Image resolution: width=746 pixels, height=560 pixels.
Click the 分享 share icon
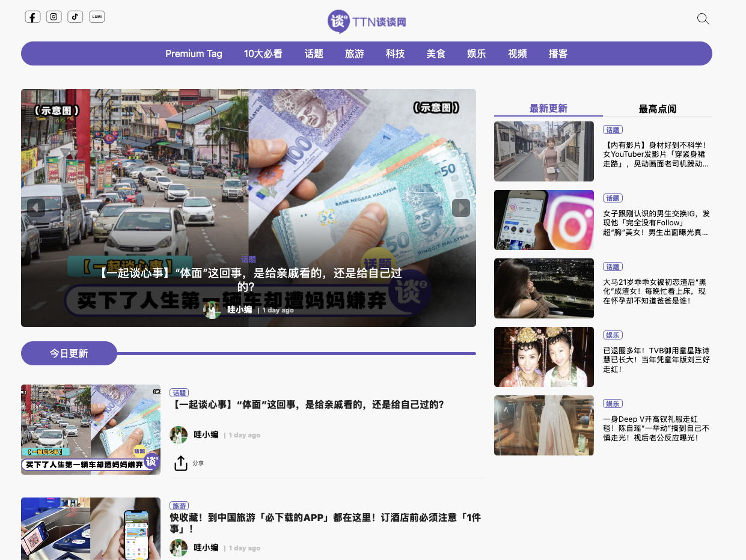pyautogui.click(x=181, y=463)
